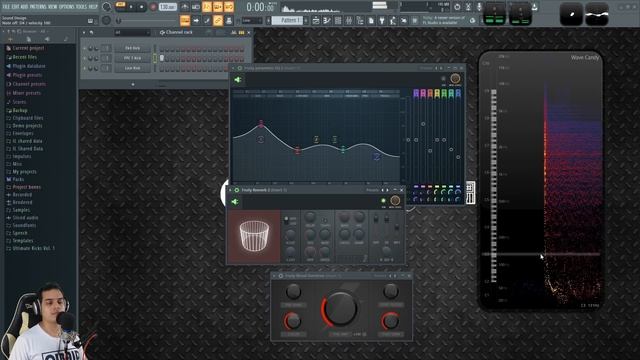Open the tempo tapper icon
Viewport: 640px width, 360px height.
tap(393, 20)
